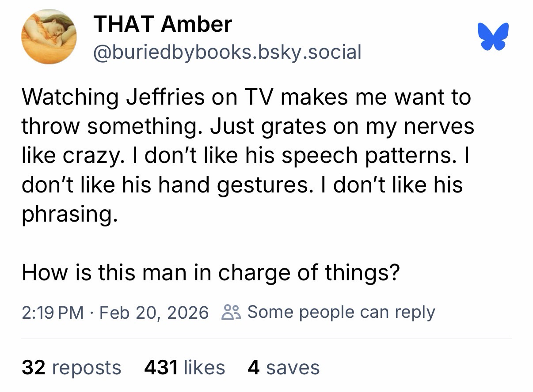Open the THAT Amber display name
The image size is (533, 392).
click(162, 23)
